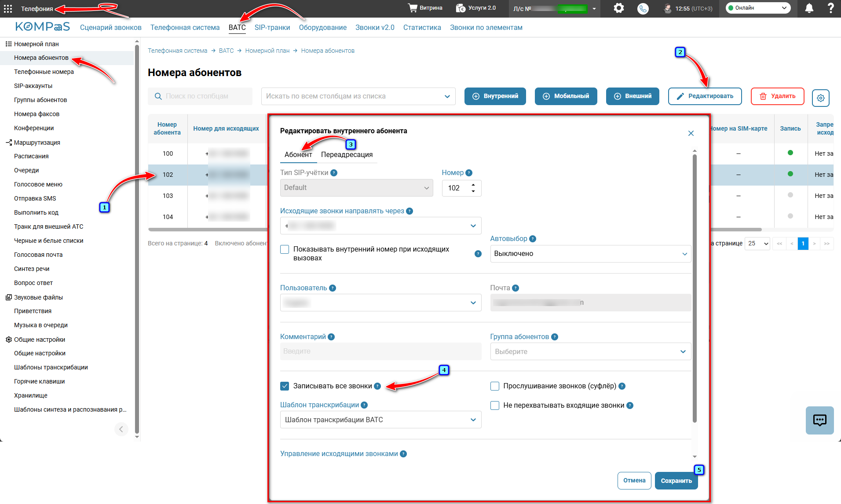Open the apps grid menu icon

coord(8,8)
